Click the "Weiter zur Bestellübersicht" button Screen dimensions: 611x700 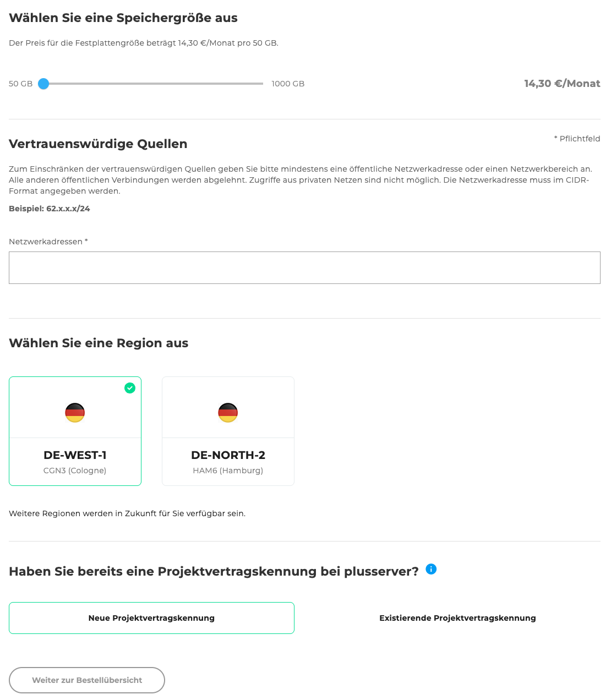pyautogui.click(x=86, y=680)
